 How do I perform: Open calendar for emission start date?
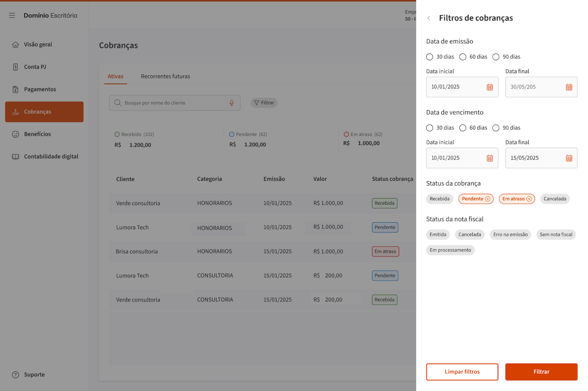[x=490, y=87]
